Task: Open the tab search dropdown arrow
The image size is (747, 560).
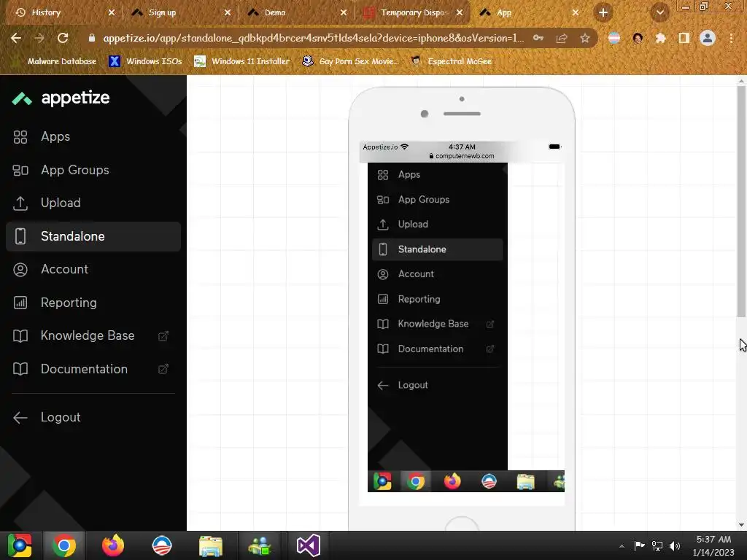Action: 659,13
